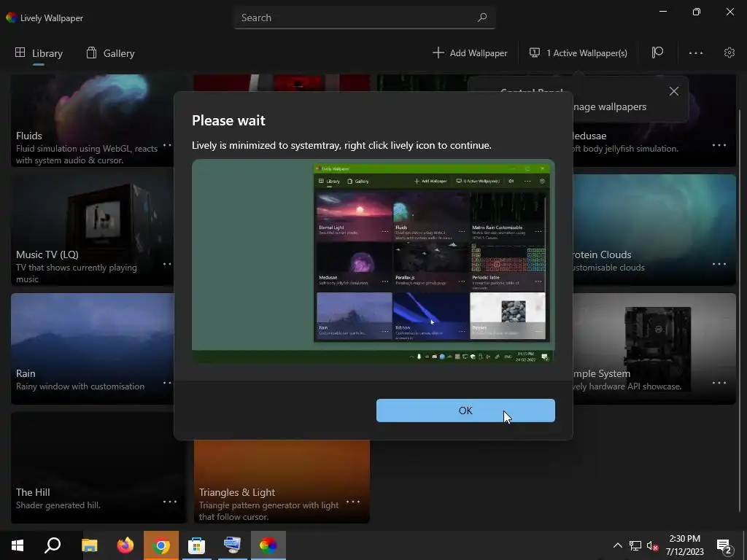Open options for Protein Clouds wallpaper

[x=719, y=264]
